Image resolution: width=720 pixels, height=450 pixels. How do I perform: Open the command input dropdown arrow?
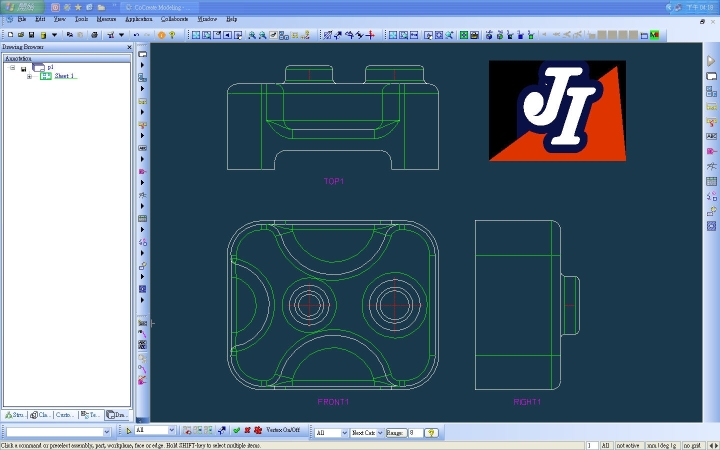tap(107, 432)
